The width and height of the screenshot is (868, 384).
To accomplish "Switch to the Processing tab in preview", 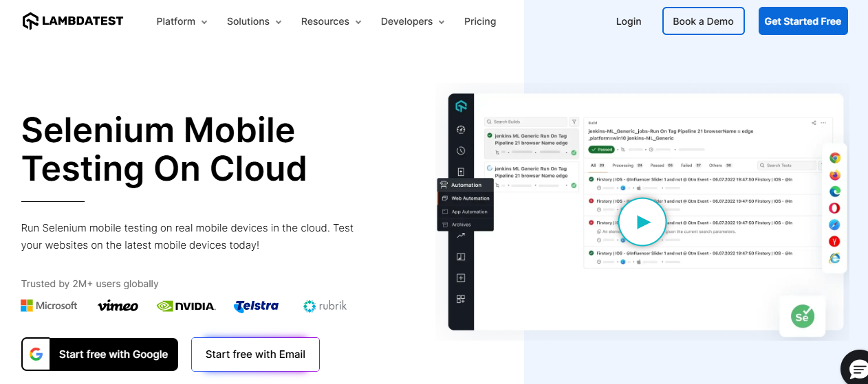I will (627, 166).
